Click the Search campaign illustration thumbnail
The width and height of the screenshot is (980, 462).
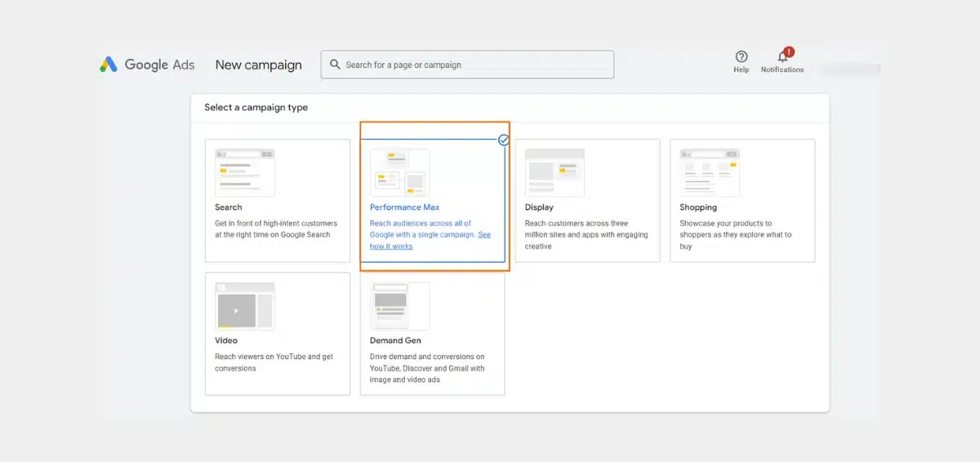click(x=245, y=172)
